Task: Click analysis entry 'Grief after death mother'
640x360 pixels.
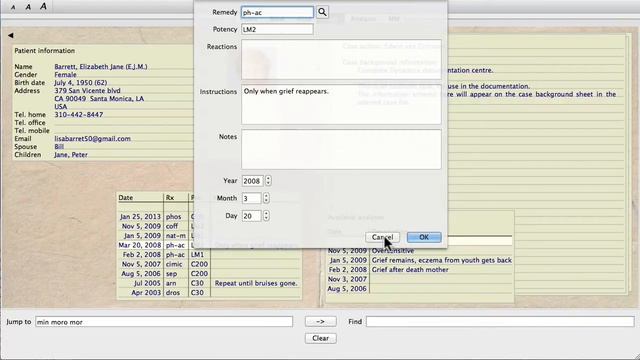Action: [x=410, y=270]
